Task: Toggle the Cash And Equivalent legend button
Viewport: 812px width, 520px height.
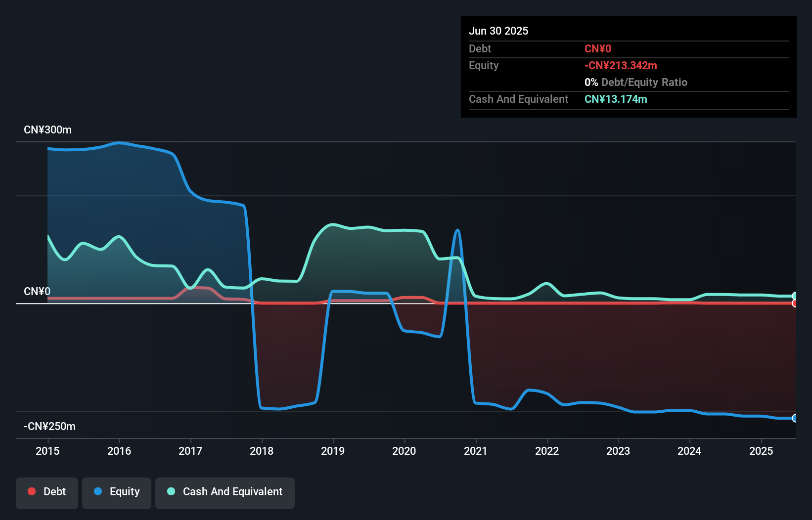Action: pyautogui.click(x=225, y=492)
